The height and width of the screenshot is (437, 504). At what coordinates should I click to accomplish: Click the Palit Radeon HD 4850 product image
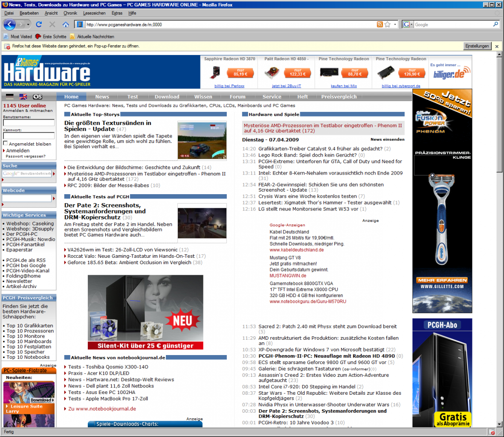pyautogui.click(x=272, y=73)
